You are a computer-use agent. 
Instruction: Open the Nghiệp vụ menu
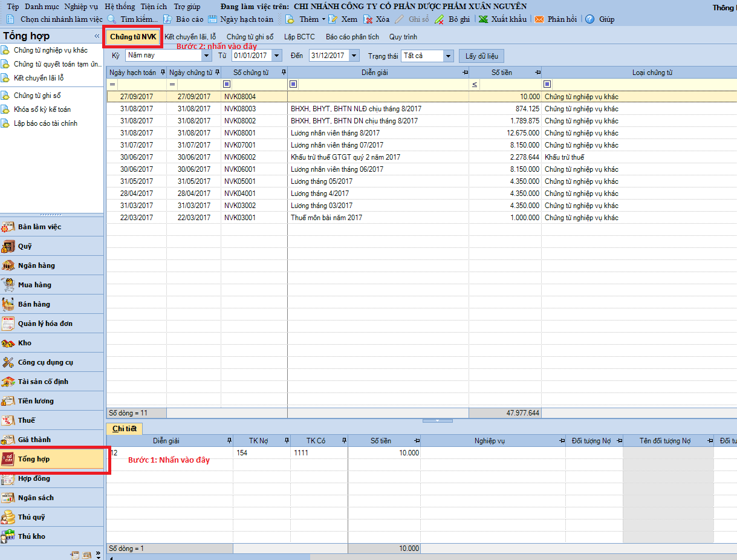[x=82, y=6]
